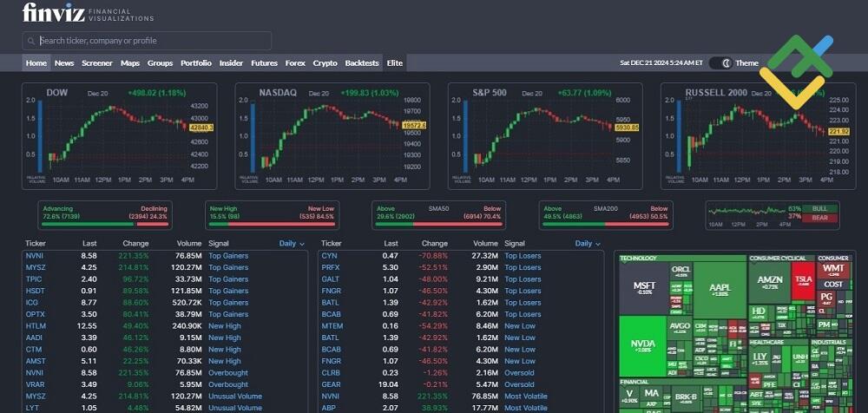Navigate to Forex
This screenshot has height=413, width=868.
[x=295, y=63]
